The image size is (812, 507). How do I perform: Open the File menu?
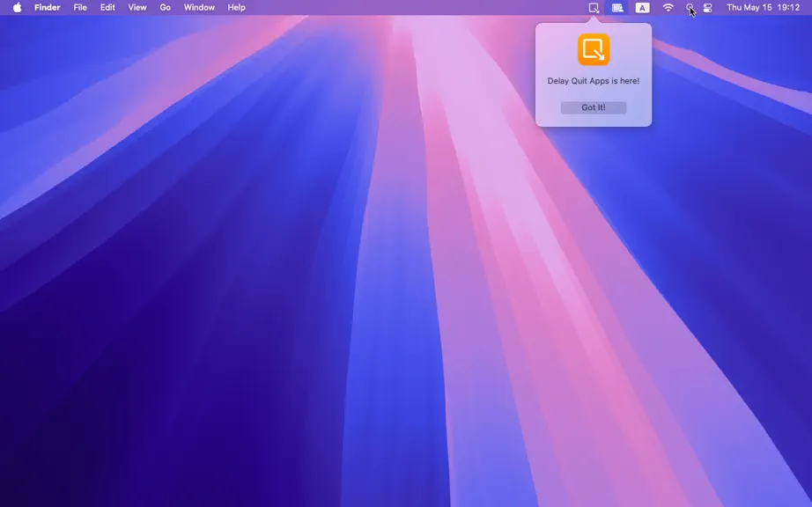pyautogui.click(x=80, y=7)
